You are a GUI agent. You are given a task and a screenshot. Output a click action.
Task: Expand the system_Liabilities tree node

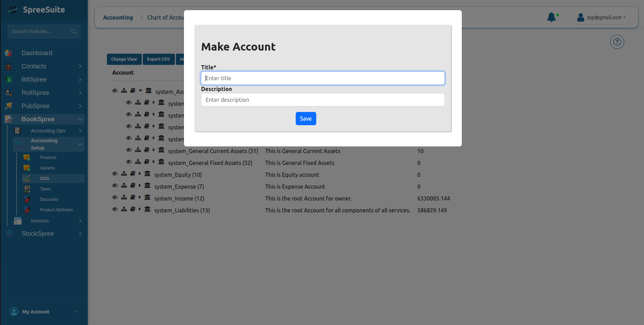pos(140,209)
